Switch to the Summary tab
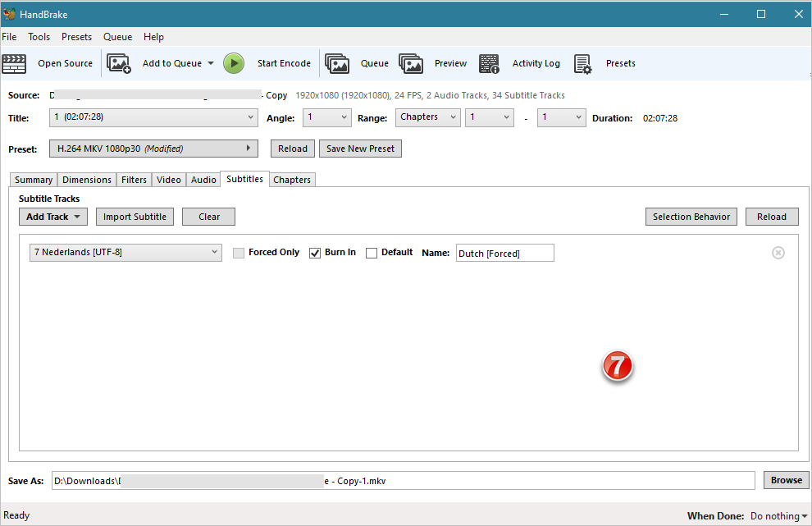Viewport: 812px width, 526px height. click(x=34, y=180)
